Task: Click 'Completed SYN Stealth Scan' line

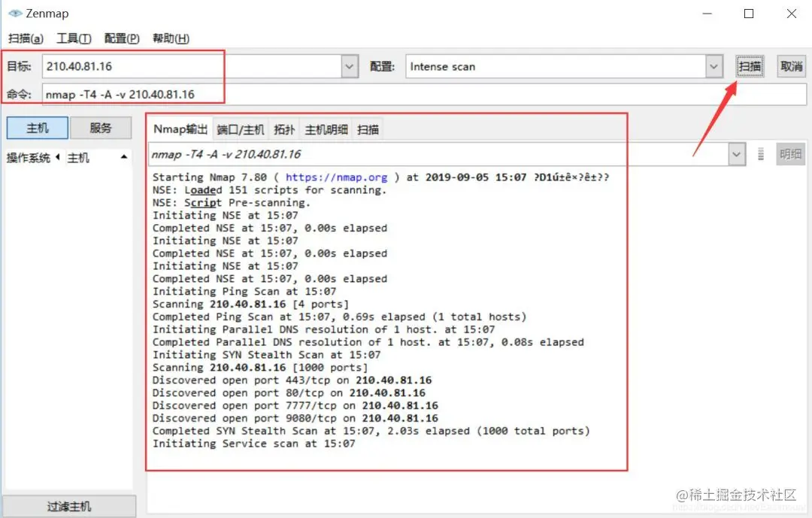Action: click(x=371, y=431)
